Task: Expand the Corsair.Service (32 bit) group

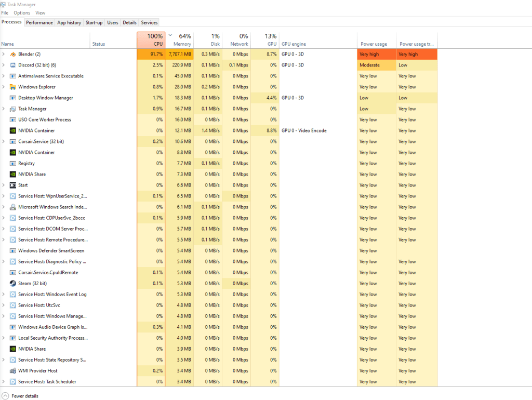Action: pyautogui.click(x=4, y=141)
